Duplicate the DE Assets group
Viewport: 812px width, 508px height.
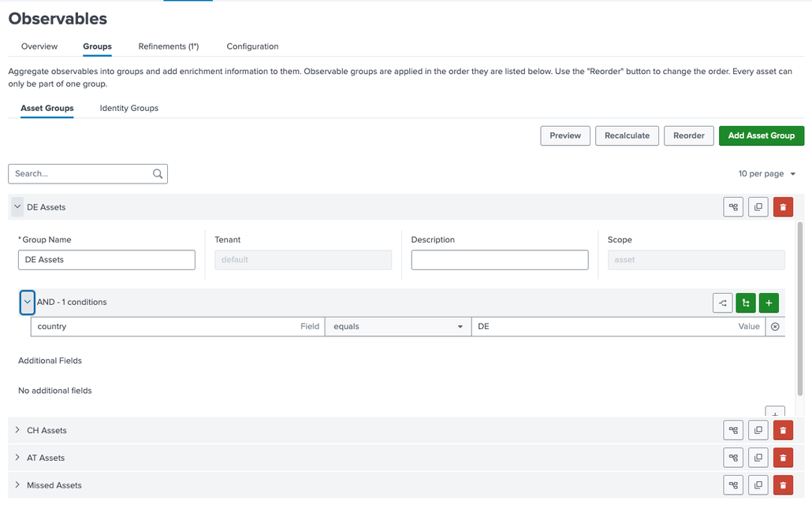coord(758,207)
